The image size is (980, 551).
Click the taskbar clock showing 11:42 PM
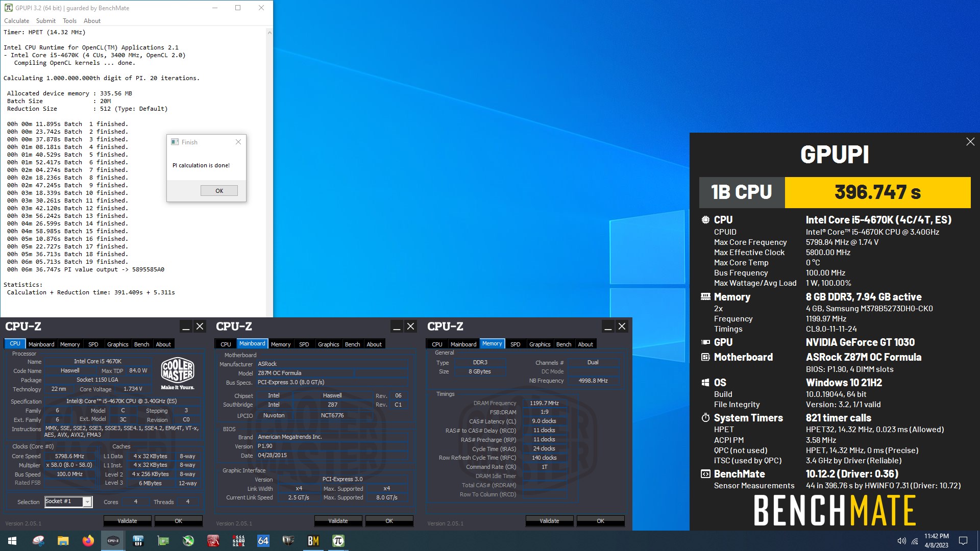pyautogui.click(x=937, y=541)
